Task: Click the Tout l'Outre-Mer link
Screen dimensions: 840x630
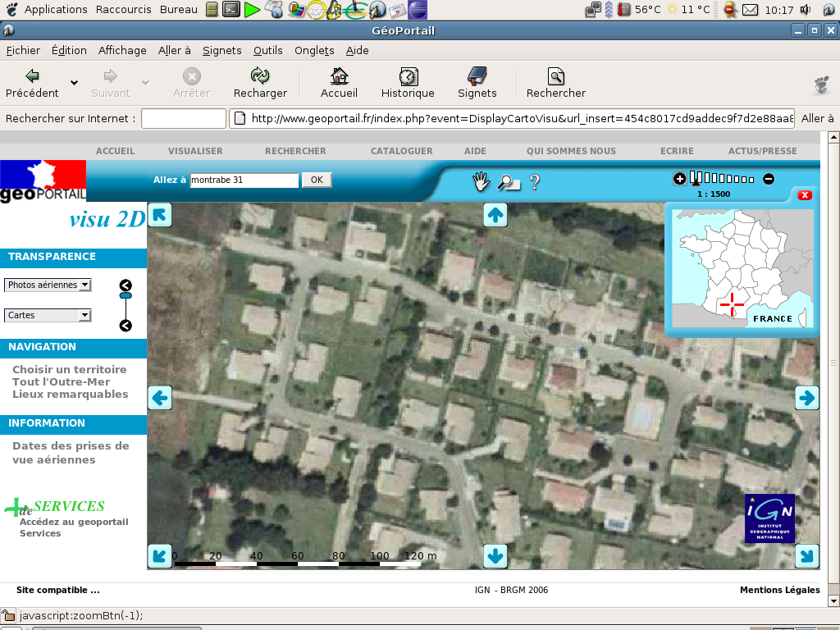Action: (61, 381)
